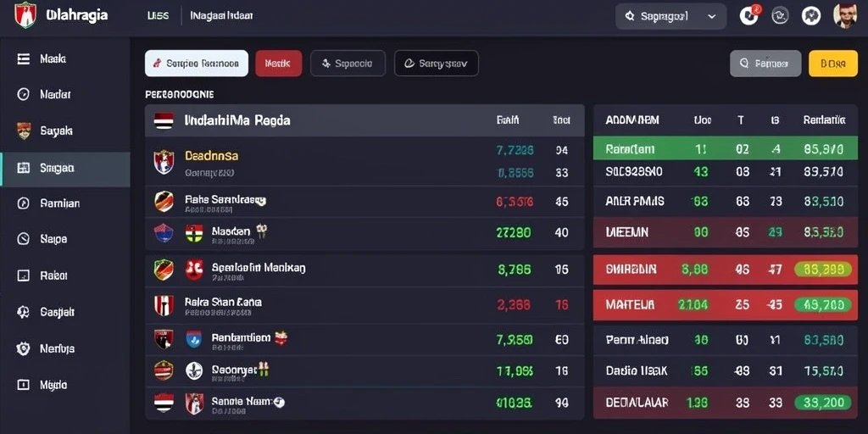This screenshot has height=434, width=868.
Task: Click the ADDM IREM column header
Action: [x=632, y=120]
